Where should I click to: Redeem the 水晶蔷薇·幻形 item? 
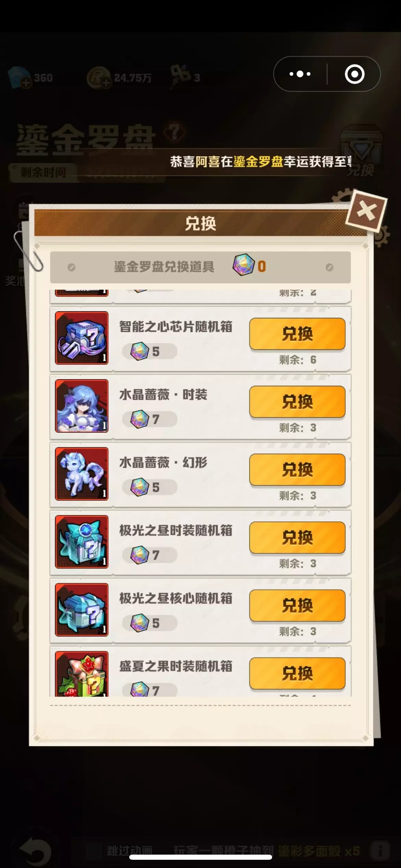[x=297, y=470]
